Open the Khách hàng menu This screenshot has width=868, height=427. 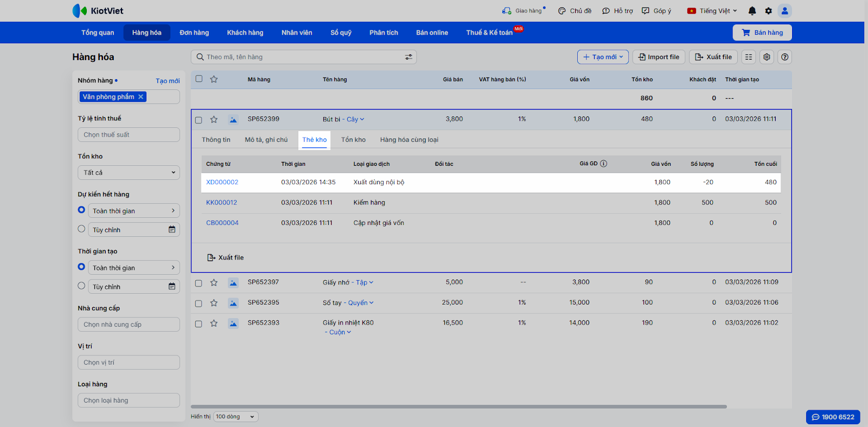[245, 33]
